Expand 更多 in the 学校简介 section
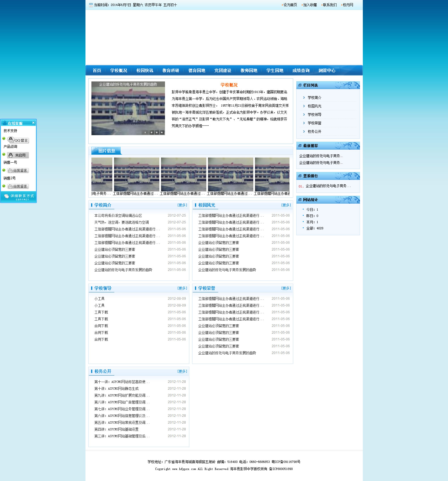Viewport: 448px width, 481px height. click(182, 205)
